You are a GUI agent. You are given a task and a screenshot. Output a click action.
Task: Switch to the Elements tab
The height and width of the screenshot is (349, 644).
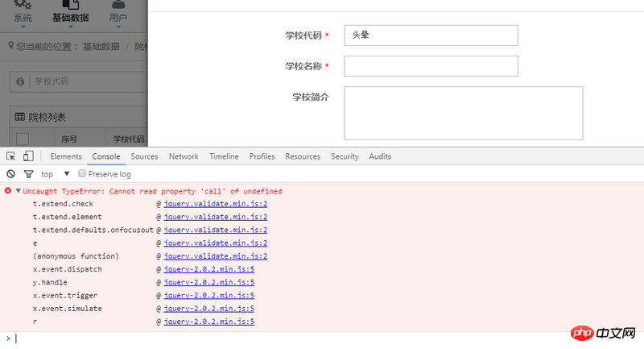coord(66,156)
